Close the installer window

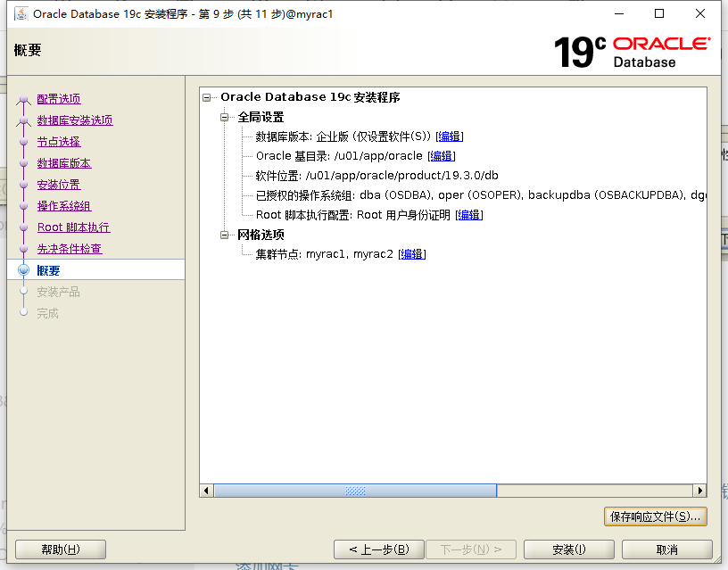(700, 13)
